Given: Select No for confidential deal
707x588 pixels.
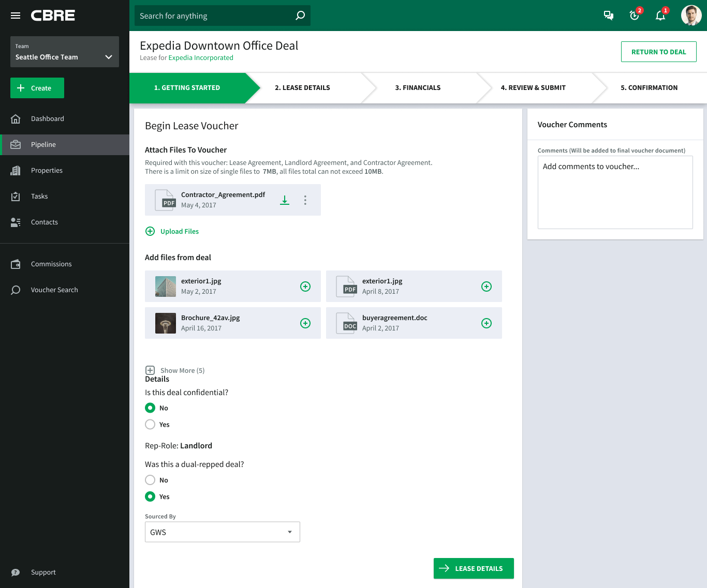Looking at the screenshot, I should (x=150, y=408).
